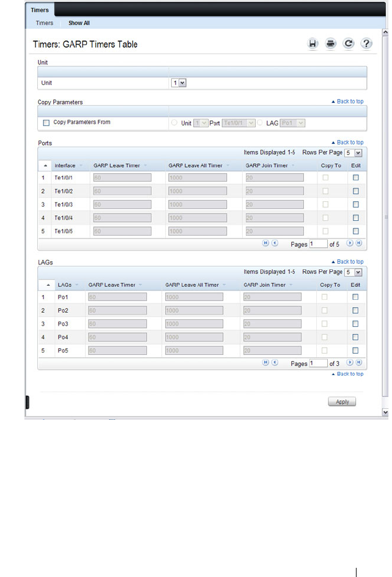
Task: Open the Help question mark icon
Action: 366,44
